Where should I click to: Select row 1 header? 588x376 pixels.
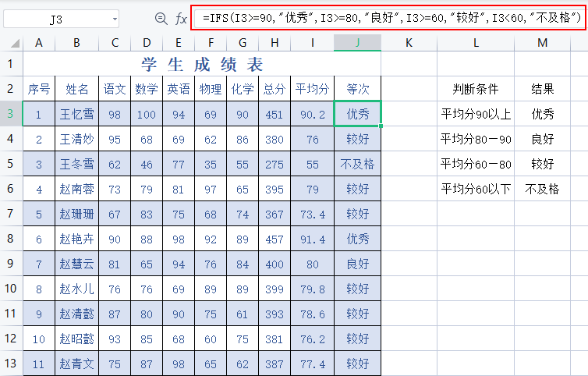11,63
